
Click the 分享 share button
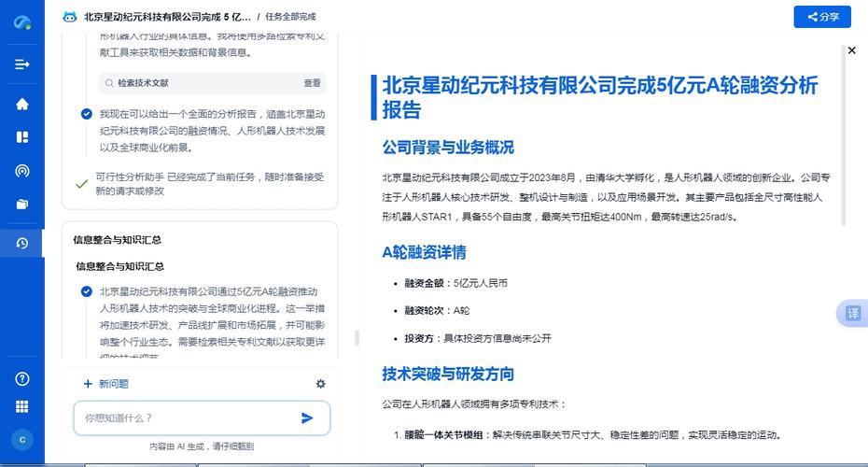coord(822,17)
